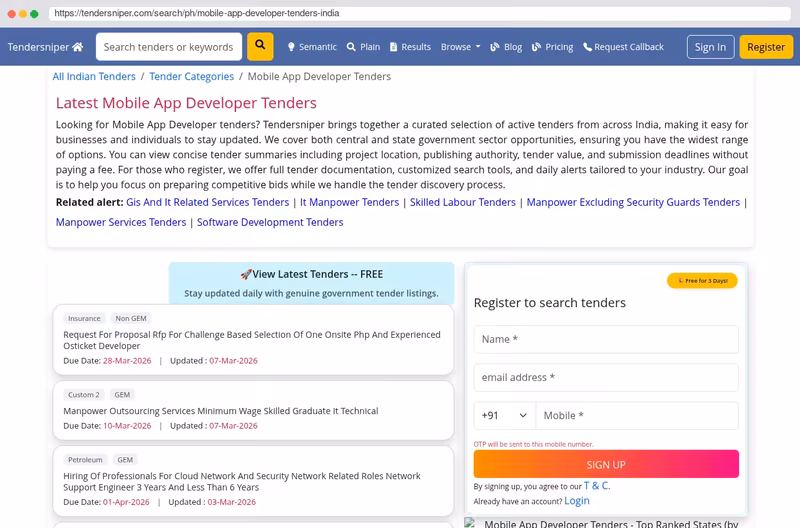This screenshot has height=528, width=800.
Task: Click the Plain search magnifier icon
Action: [351, 47]
